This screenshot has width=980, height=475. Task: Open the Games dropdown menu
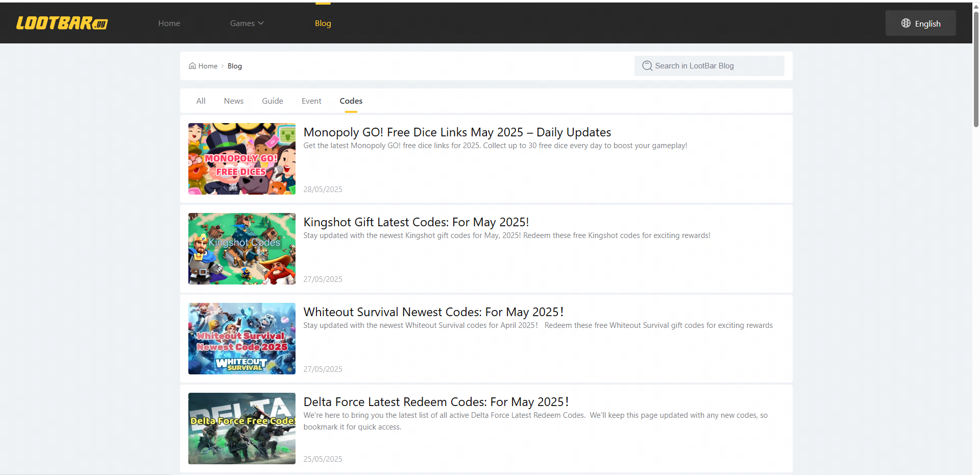coord(247,23)
